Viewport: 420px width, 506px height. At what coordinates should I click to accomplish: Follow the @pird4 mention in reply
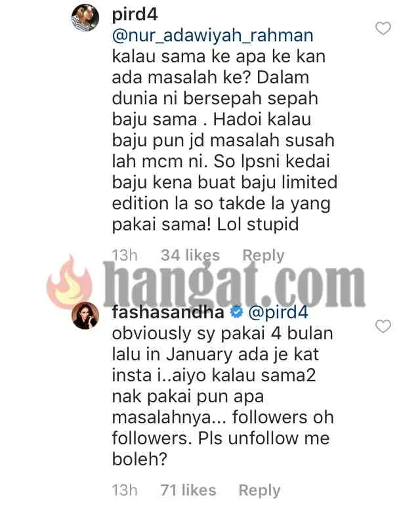[278, 312]
